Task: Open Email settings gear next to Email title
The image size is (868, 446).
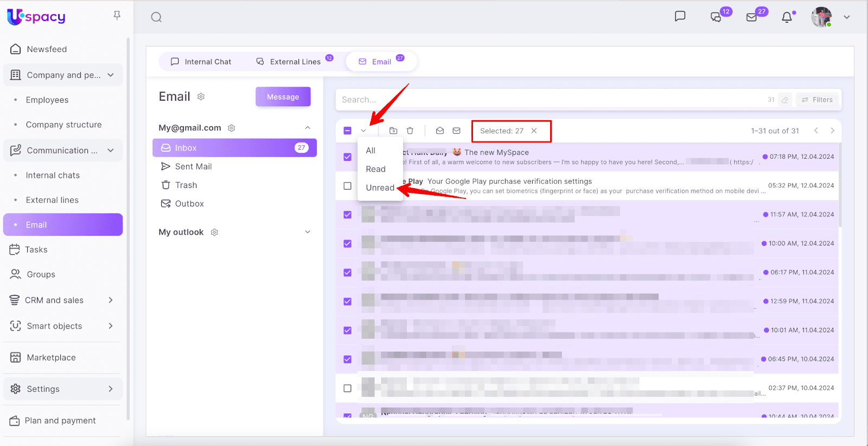Action: pos(201,96)
